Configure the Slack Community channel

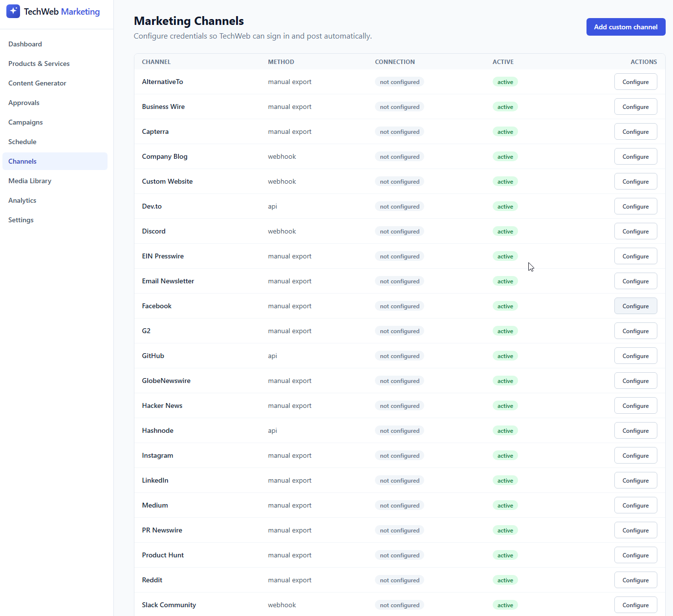[635, 605]
